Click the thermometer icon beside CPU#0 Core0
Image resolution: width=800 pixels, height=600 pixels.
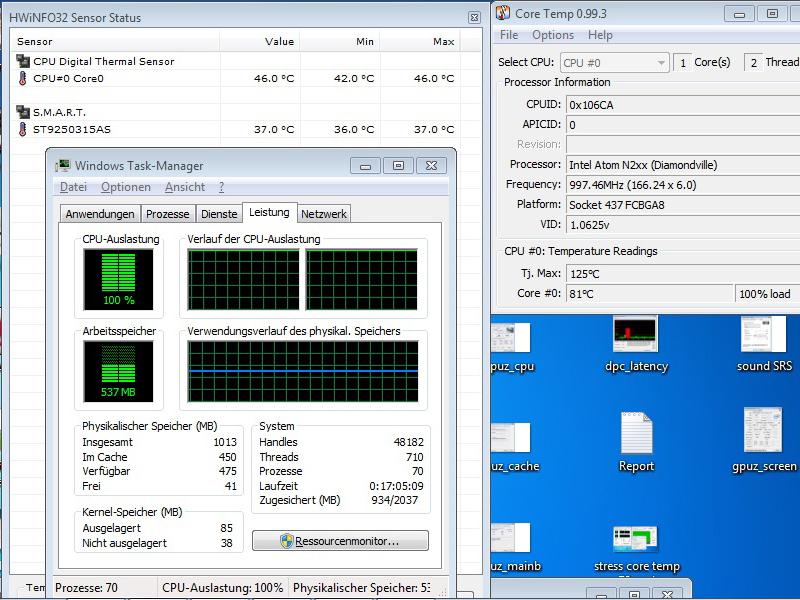[22, 78]
